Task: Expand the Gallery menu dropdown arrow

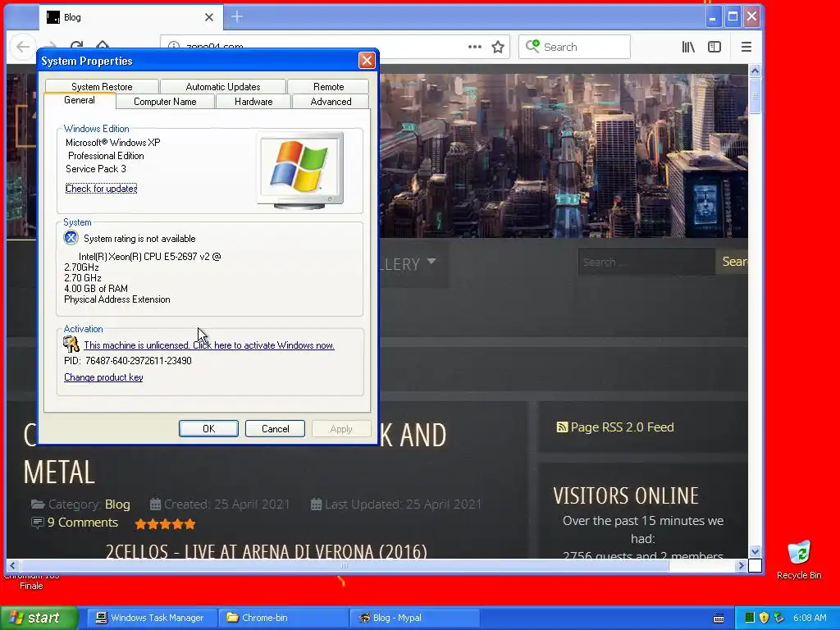Action: tap(431, 262)
